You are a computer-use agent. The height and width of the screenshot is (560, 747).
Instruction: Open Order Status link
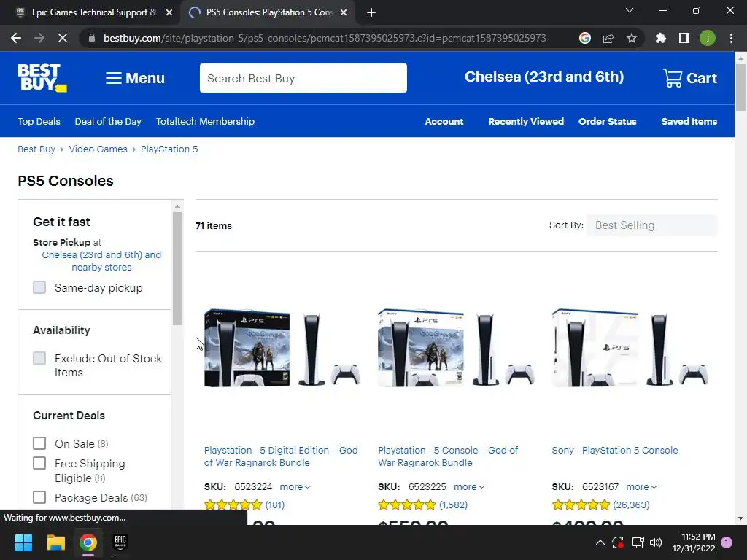[608, 122]
